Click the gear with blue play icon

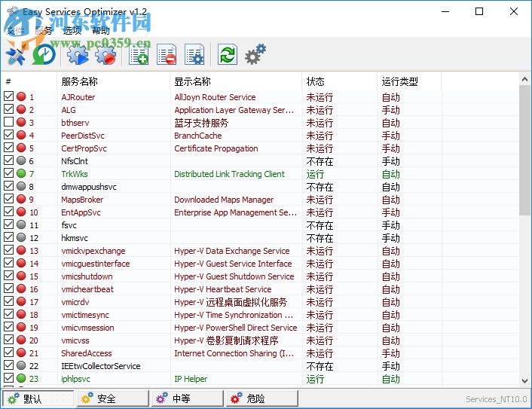point(78,54)
